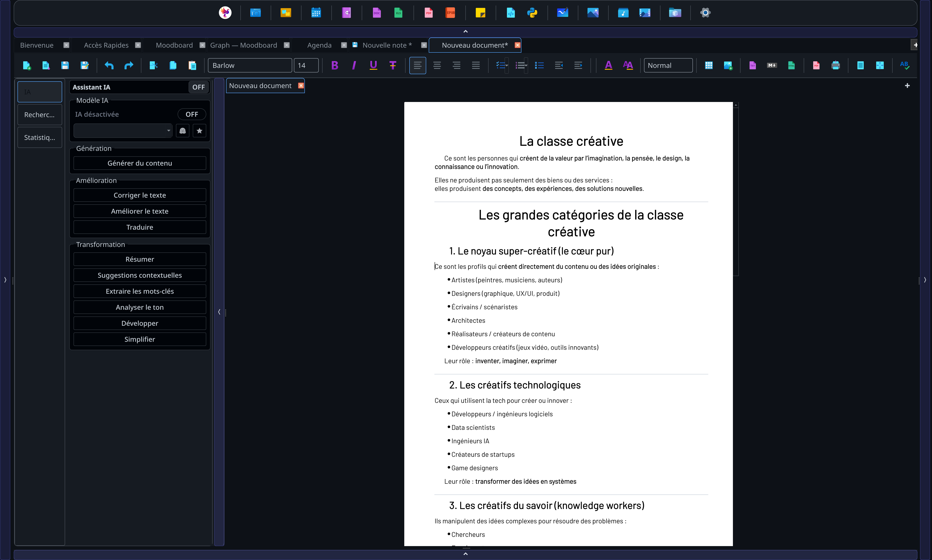
Task: Click the star favorite icon beside model dropdown
Action: point(200,131)
